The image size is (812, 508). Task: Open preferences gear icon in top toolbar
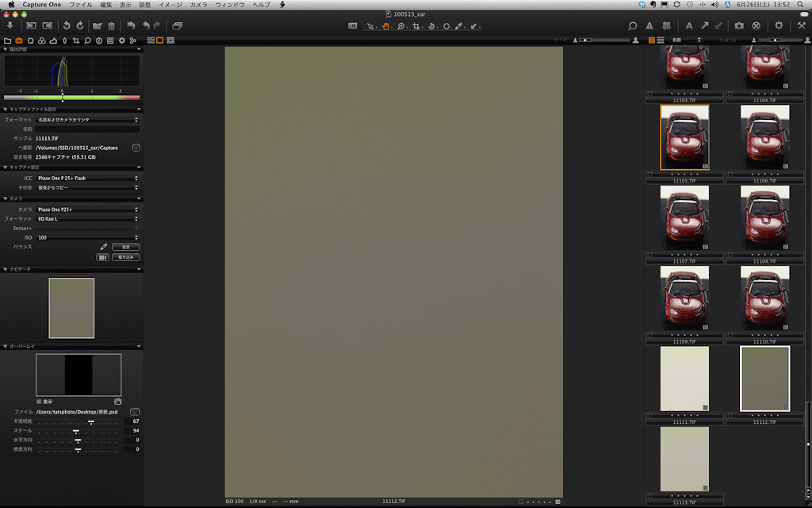coord(779,26)
